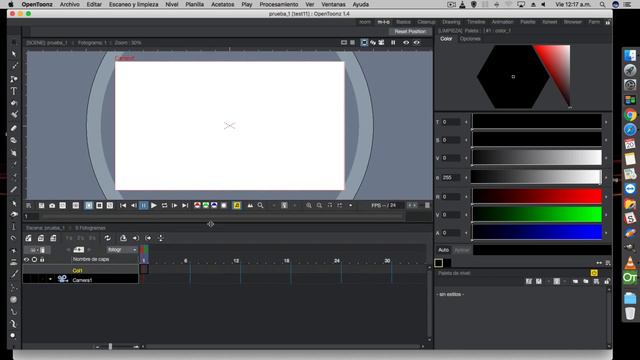
Task: Click the Aplicar button in style editor
Action: coord(462,250)
